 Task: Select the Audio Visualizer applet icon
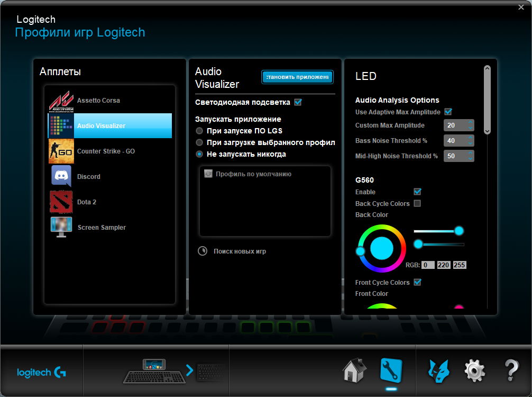[x=61, y=125]
